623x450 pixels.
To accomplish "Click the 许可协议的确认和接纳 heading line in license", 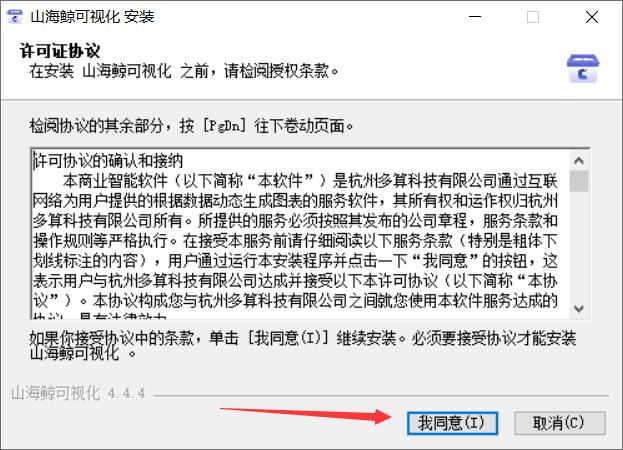I will point(108,161).
